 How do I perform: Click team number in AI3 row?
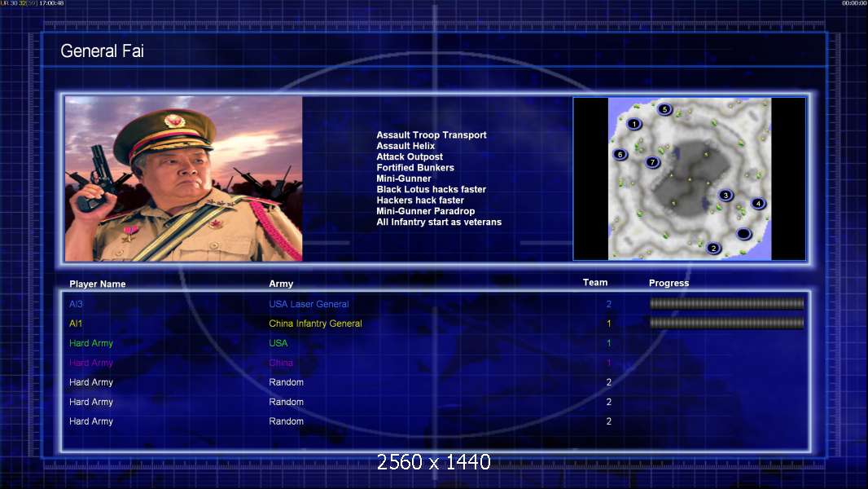point(609,304)
